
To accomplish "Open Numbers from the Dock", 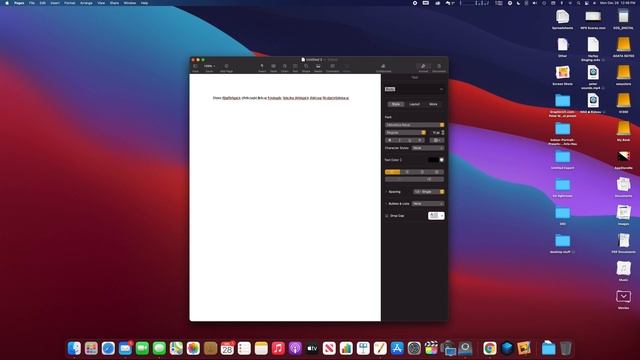I will click(346, 348).
